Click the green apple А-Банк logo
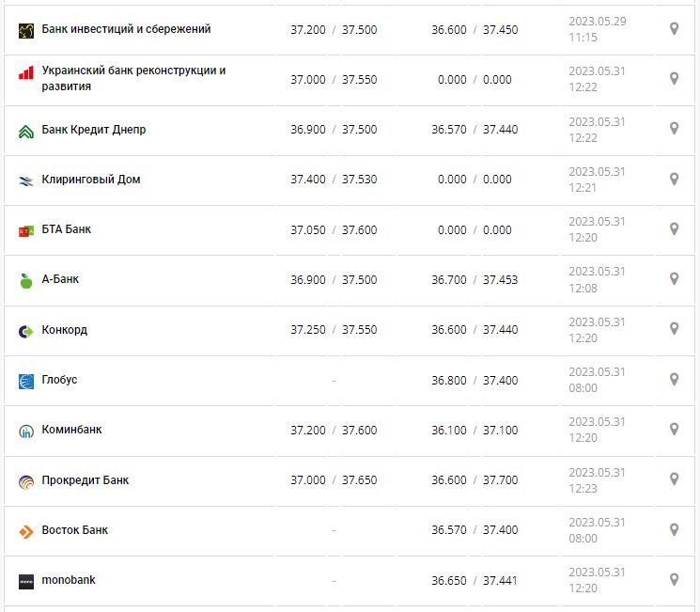Viewport: 700px width, 612px height. pyautogui.click(x=26, y=280)
